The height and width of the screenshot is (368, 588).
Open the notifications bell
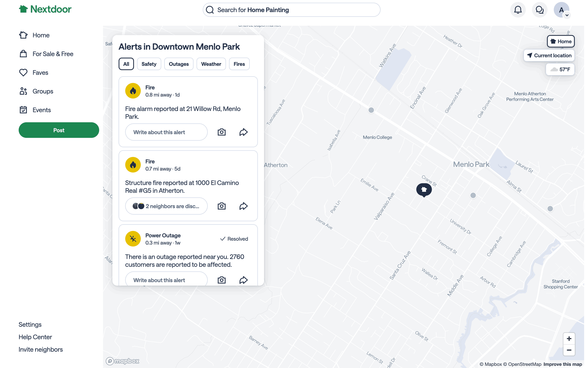tap(518, 10)
